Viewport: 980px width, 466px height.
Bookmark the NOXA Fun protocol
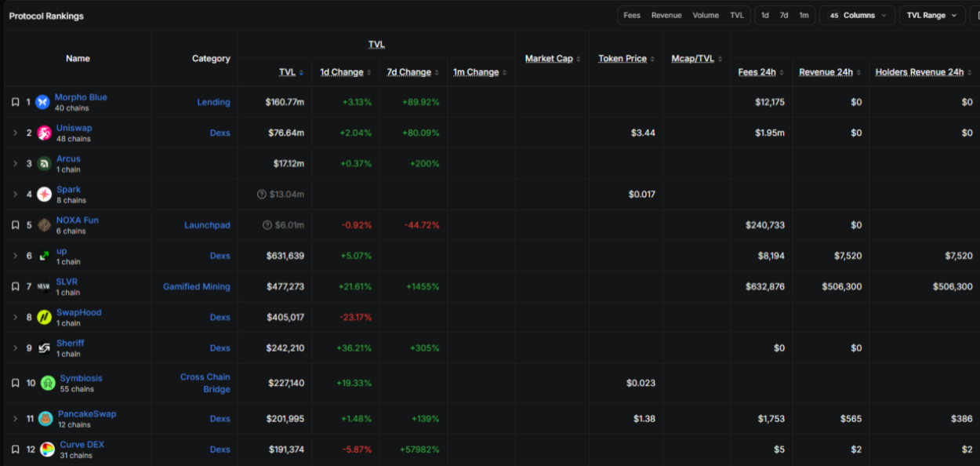point(15,225)
